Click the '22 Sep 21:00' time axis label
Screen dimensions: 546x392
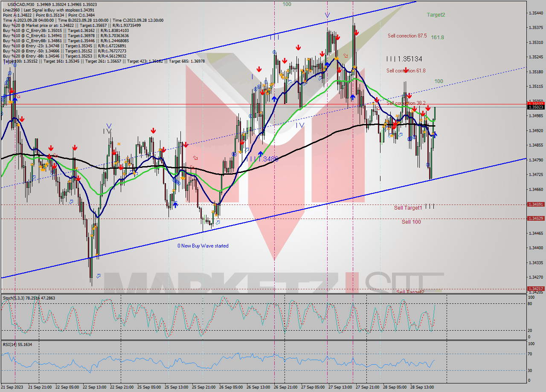click(x=122, y=387)
